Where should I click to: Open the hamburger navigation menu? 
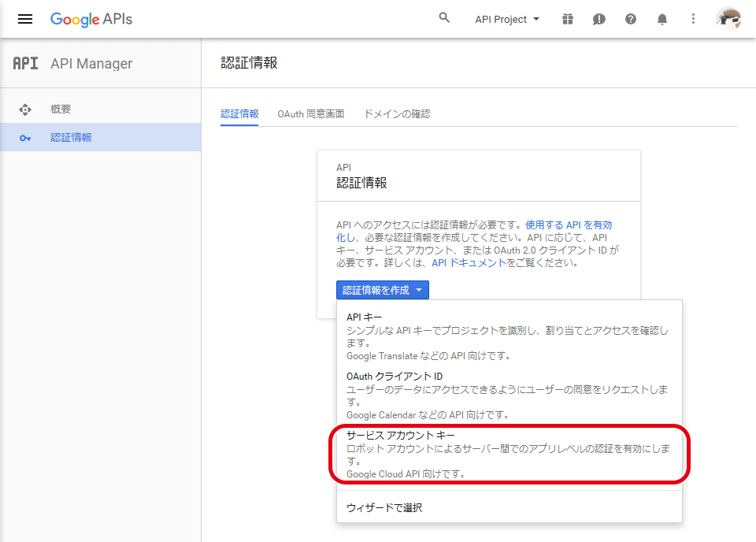tap(25, 19)
